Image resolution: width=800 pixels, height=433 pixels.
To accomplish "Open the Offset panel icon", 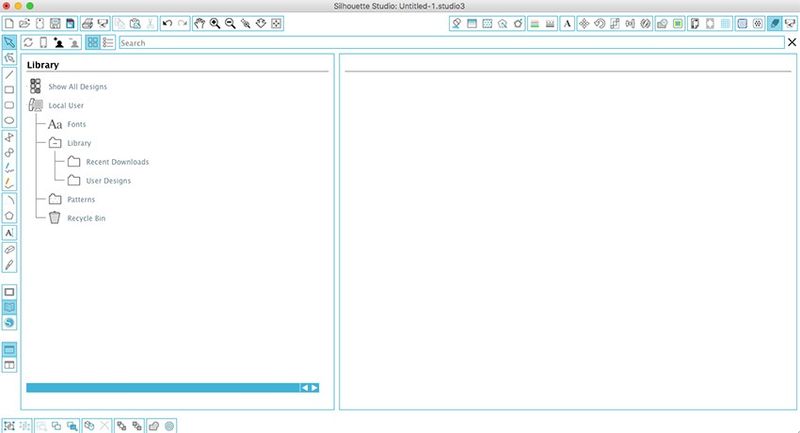I will (x=678, y=23).
